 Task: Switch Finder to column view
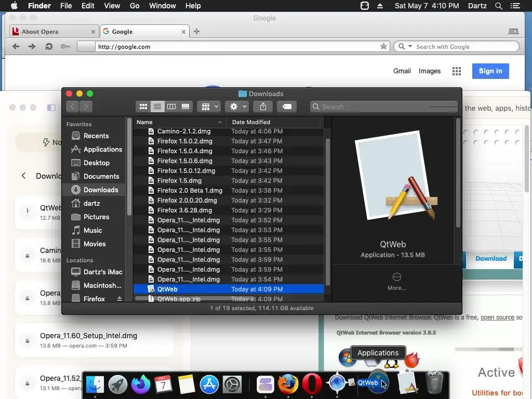[x=171, y=107]
